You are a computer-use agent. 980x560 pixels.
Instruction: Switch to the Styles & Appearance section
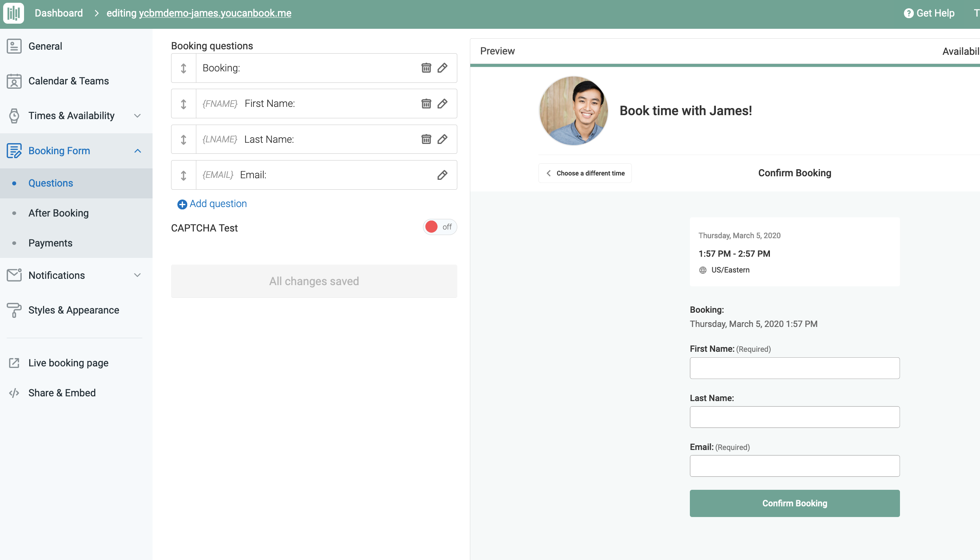(74, 310)
